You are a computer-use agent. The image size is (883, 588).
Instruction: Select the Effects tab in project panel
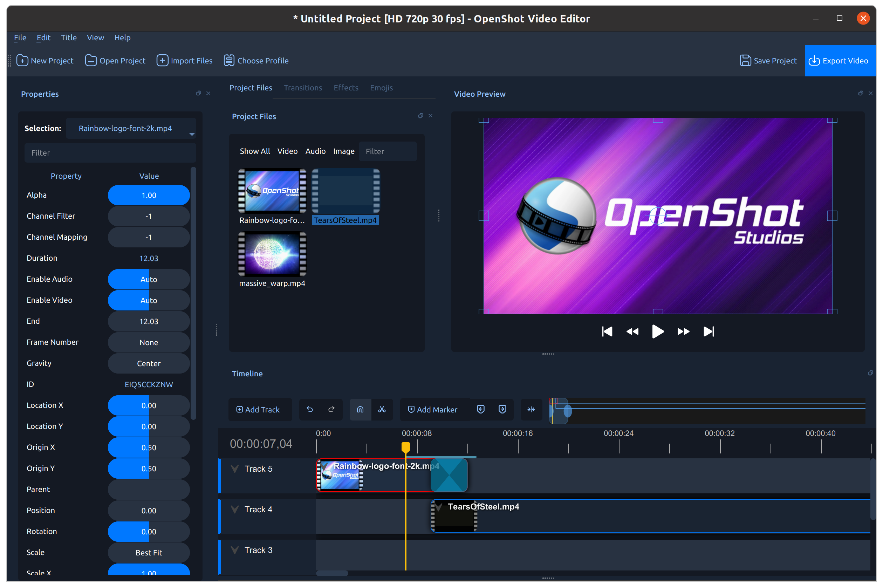point(346,87)
